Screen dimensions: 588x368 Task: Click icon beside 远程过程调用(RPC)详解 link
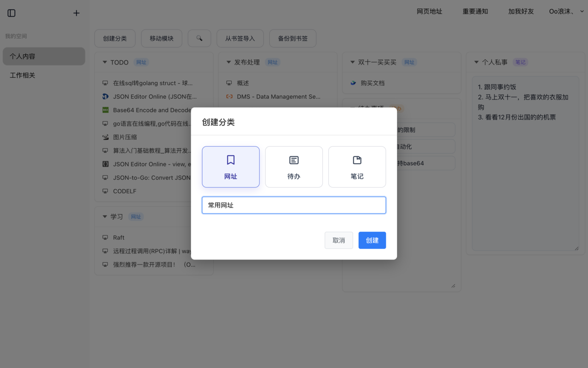click(x=105, y=251)
